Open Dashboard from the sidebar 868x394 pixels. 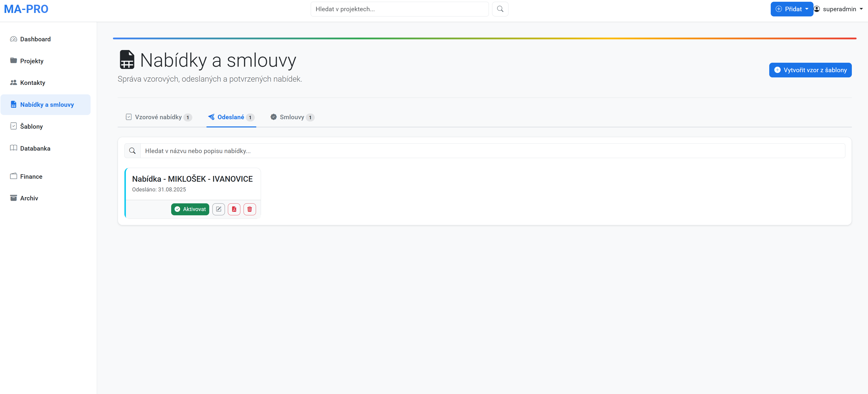[35, 39]
